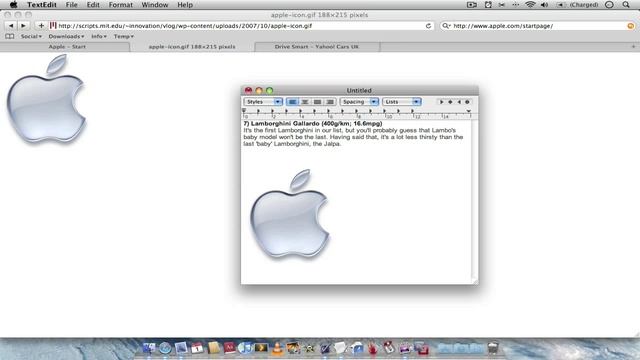Select justify alignment in TextEdit toolbar
The image size is (640, 360).
pos(318,102)
